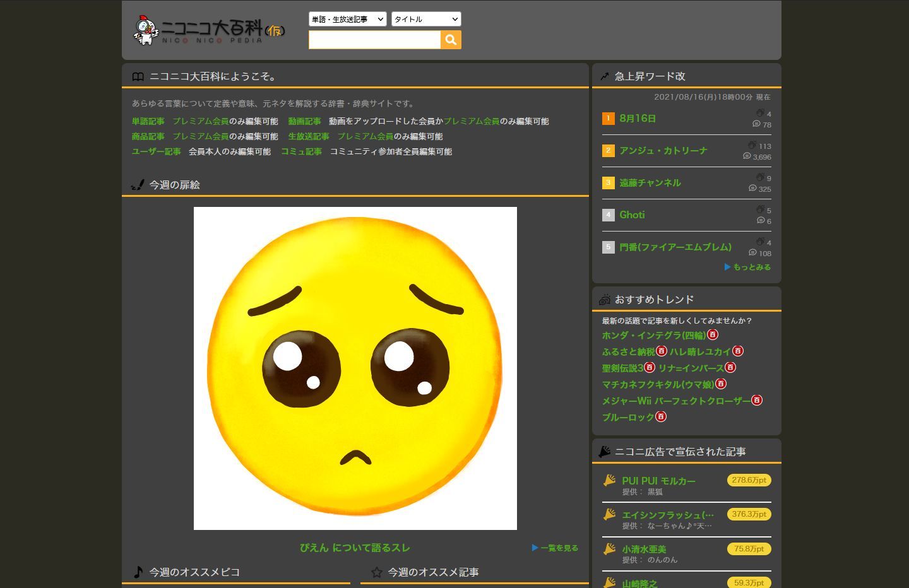This screenshot has width=909, height=588.
Task: Open the 単語記事 link
Action: (148, 121)
